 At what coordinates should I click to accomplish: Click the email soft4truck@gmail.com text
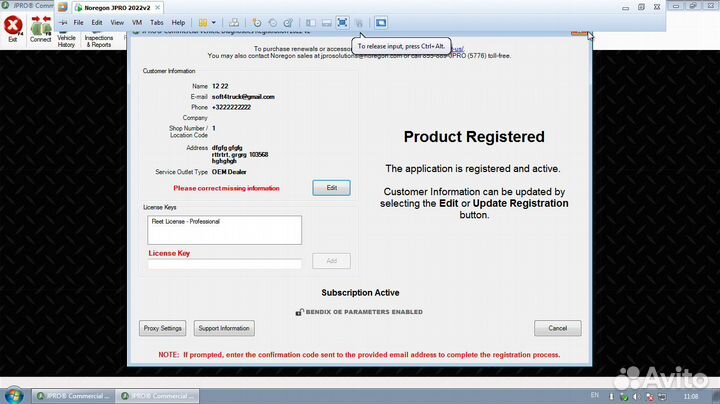pyautogui.click(x=243, y=97)
